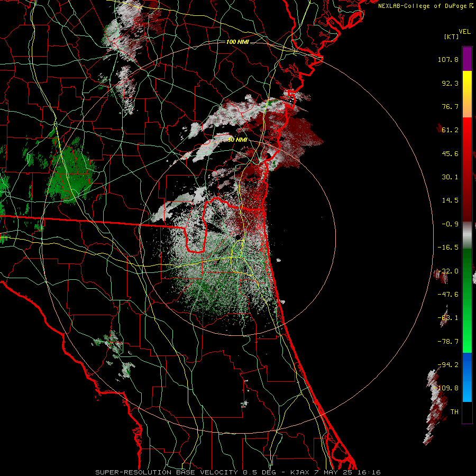The height and width of the screenshot is (476, 476).
Task: Click the purple segment of the color bar
Action: point(467,59)
